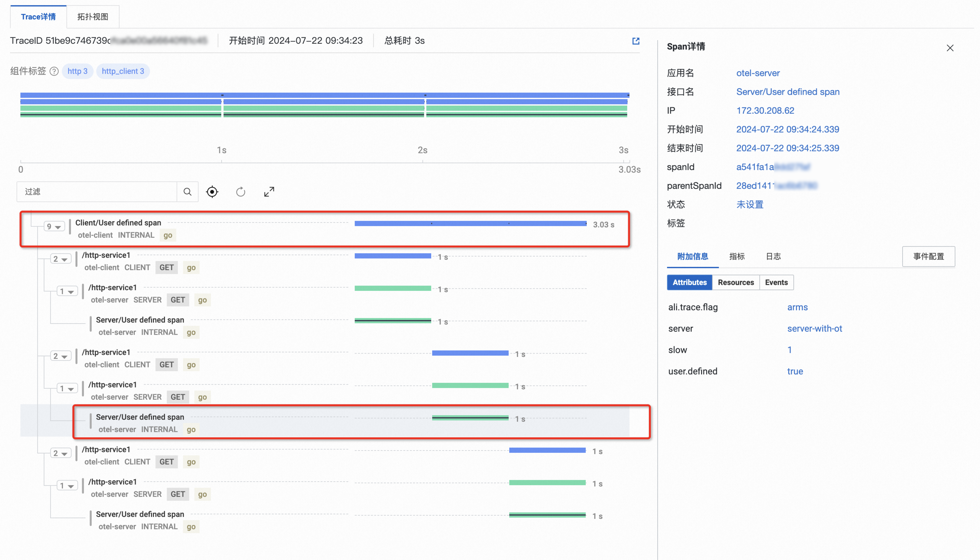This screenshot has width=980, height=560.
Task: Click the help icon beside 组件标签
Action: pyautogui.click(x=54, y=71)
